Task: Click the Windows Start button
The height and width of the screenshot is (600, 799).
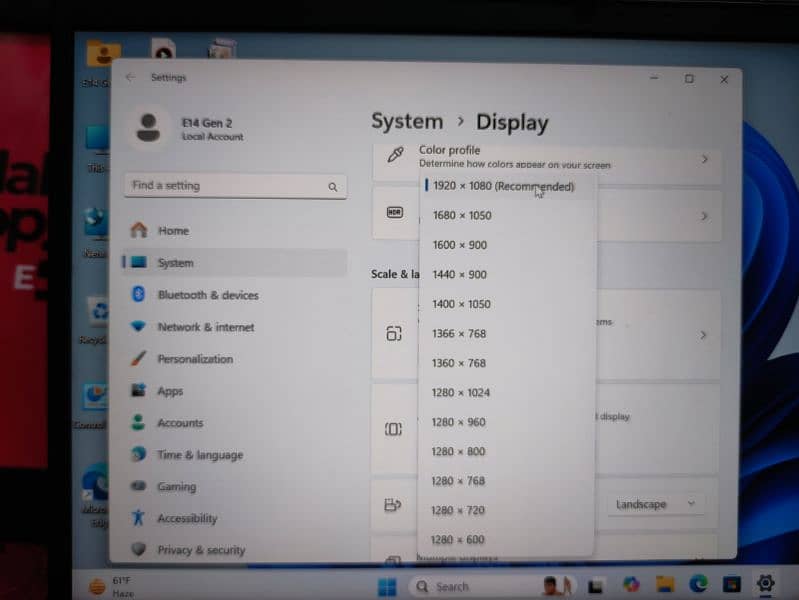Action: (x=387, y=586)
